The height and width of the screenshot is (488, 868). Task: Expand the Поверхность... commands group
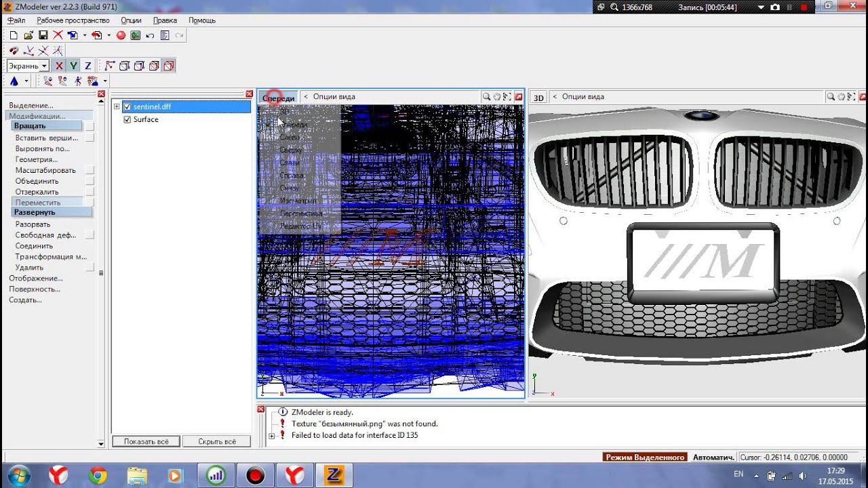(x=35, y=289)
